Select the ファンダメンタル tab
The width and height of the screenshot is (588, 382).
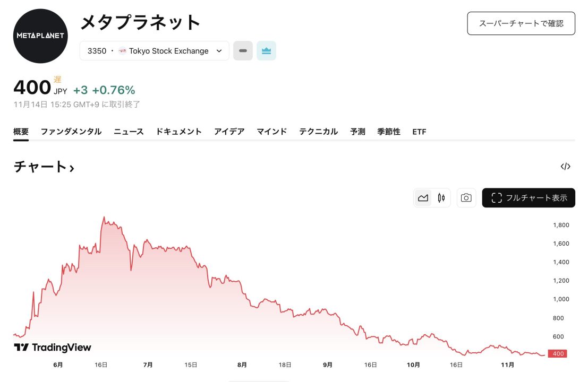[71, 132]
